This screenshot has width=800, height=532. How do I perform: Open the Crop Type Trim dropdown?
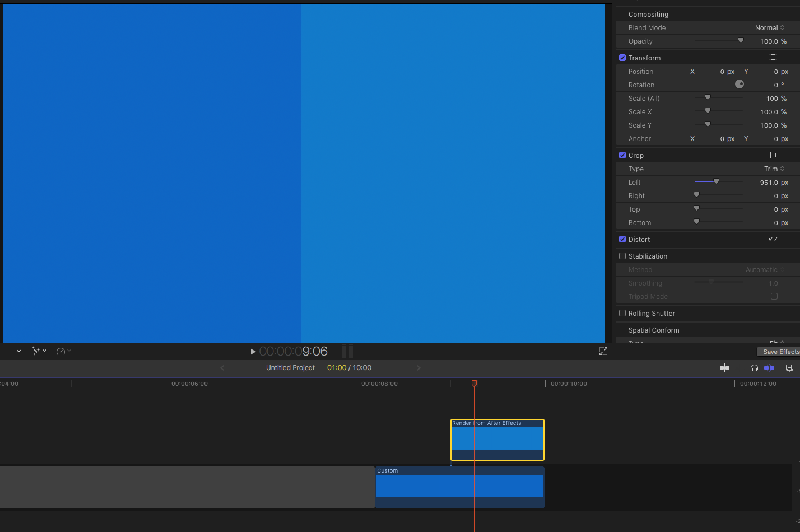(x=774, y=169)
